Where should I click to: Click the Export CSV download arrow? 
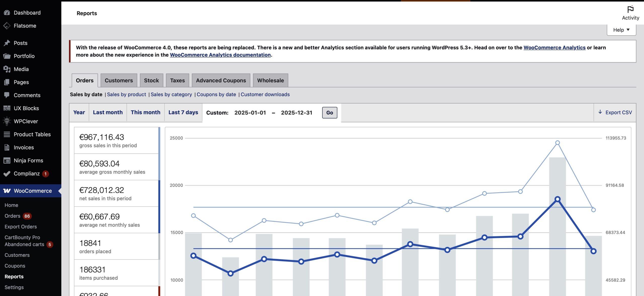point(600,112)
